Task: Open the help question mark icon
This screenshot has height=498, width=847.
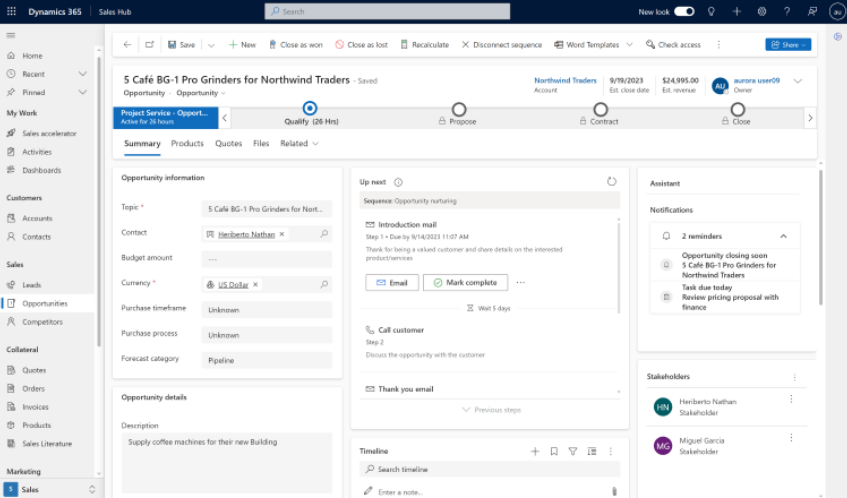Action: click(787, 11)
